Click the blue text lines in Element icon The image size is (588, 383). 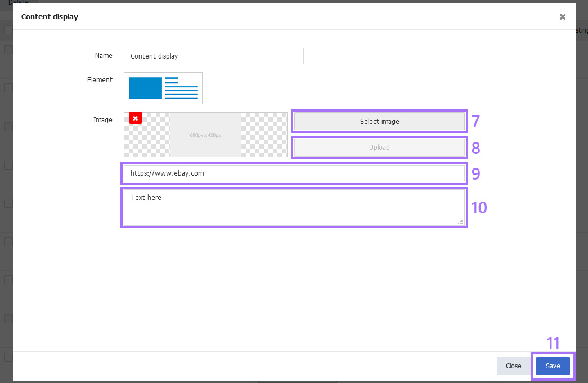click(x=181, y=88)
